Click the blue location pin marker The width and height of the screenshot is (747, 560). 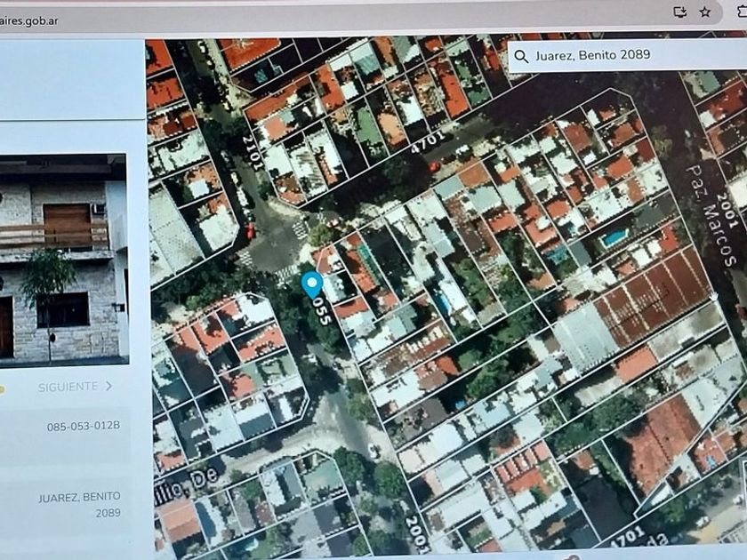312,284
